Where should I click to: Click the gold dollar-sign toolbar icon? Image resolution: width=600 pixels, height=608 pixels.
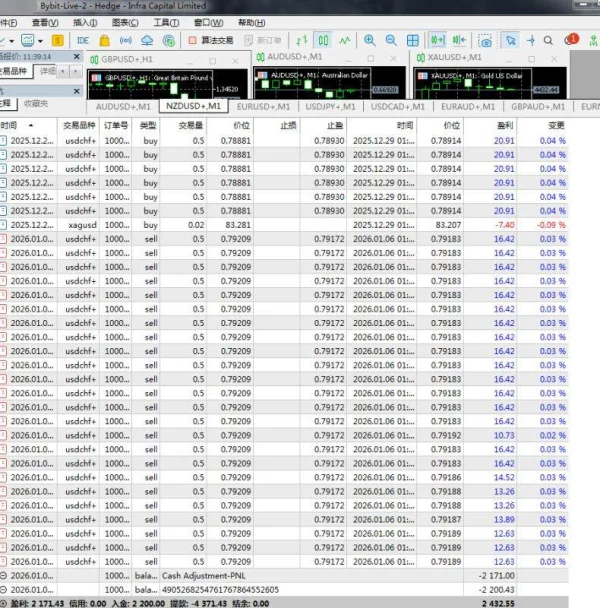[x=58, y=40]
